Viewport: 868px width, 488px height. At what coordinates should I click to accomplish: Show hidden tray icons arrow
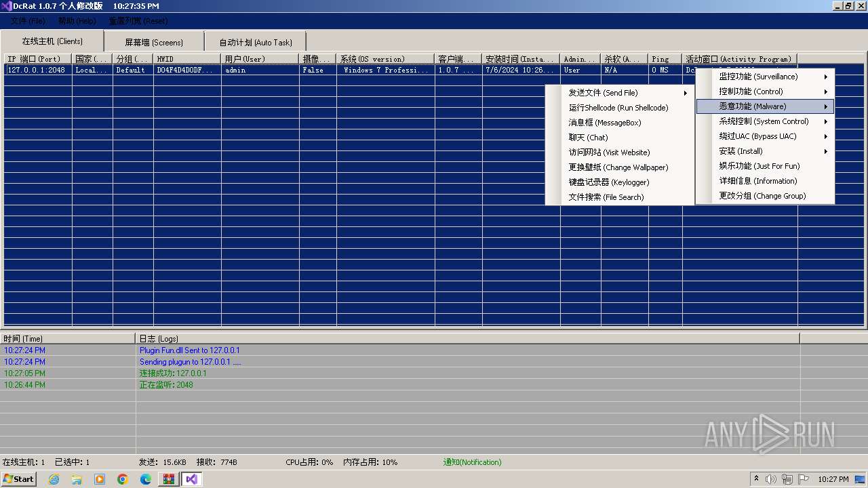tap(756, 479)
